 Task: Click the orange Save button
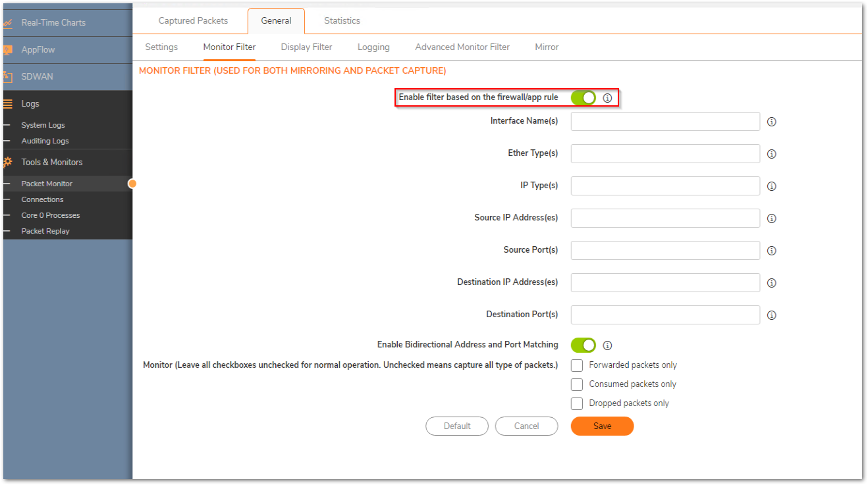[x=602, y=426]
